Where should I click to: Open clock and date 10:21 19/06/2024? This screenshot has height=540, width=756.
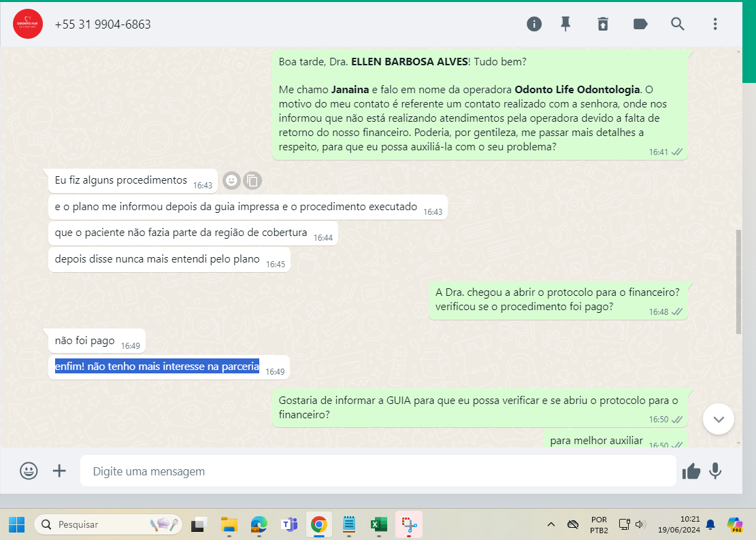[x=679, y=525]
